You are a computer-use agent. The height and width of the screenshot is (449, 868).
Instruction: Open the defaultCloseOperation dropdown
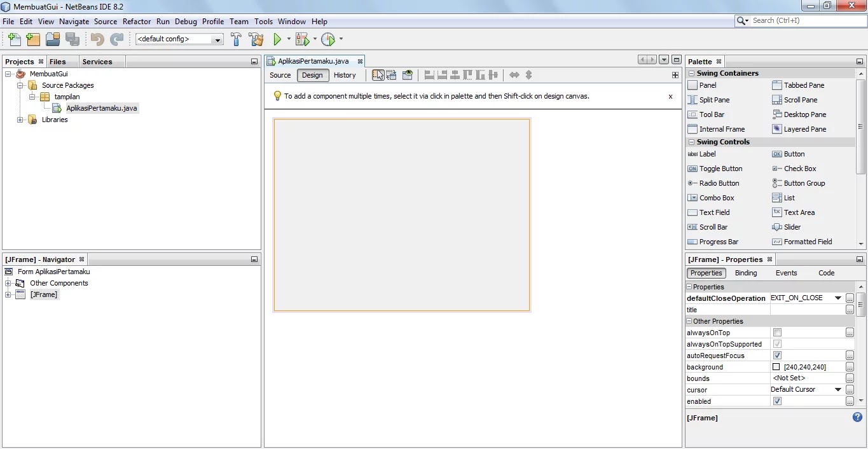tap(837, 298)
